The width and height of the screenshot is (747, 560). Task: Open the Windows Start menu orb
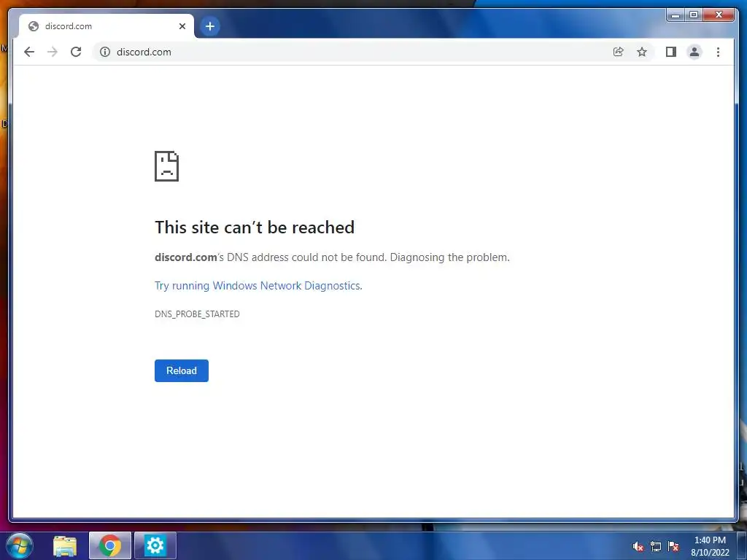pyautogui.click(x=19, y=545)
